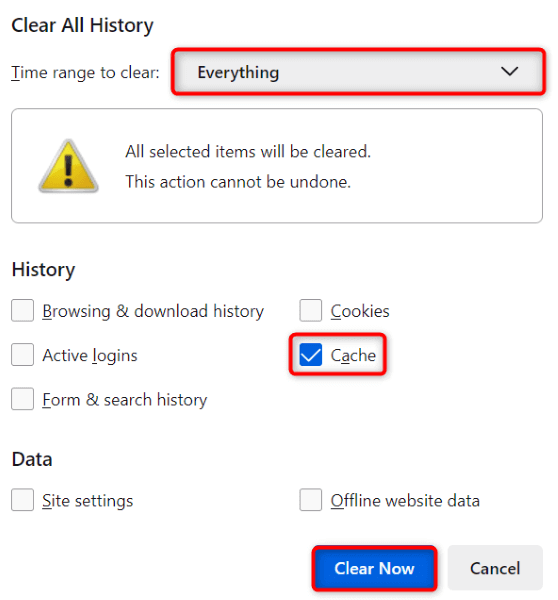Dismiss the dialog with Cancel
The height and width of the screenshot is (600, 558).
click(x=495, y=568)
